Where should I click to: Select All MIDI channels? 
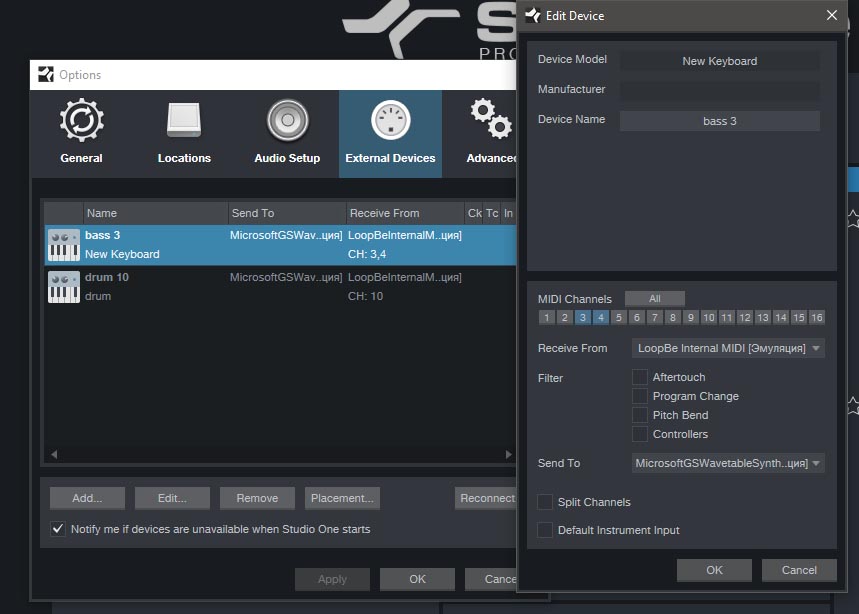coord(655,299)
